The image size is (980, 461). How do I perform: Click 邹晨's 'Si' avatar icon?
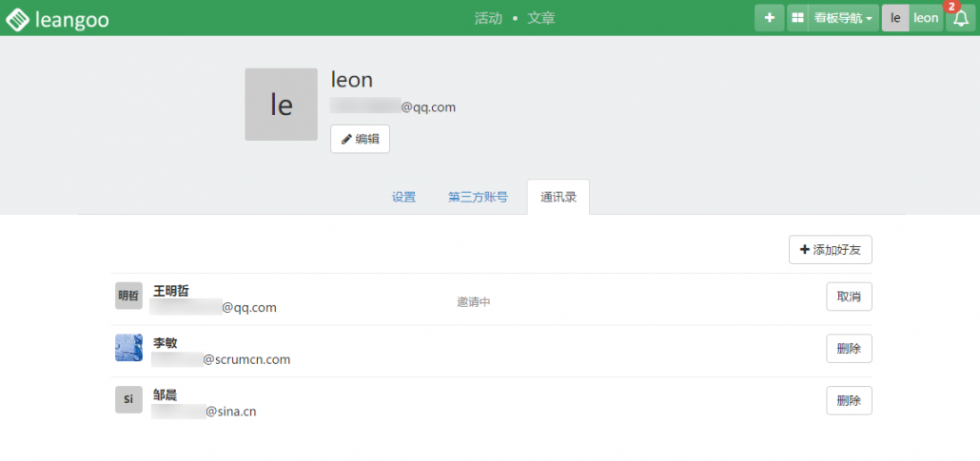click(x=128, y=399)
